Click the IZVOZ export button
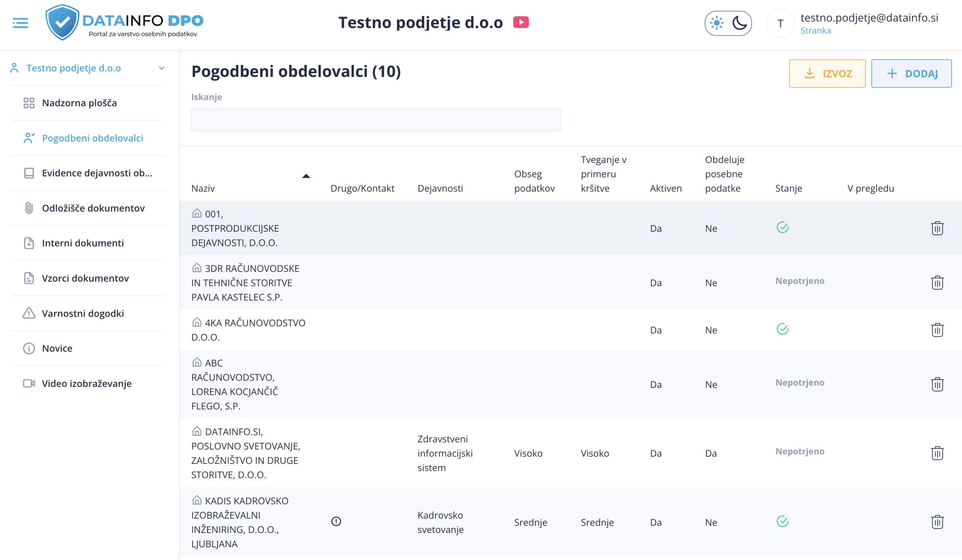This screenshot has height=560, width=962. pyautogui.click(x=827, y=73)
